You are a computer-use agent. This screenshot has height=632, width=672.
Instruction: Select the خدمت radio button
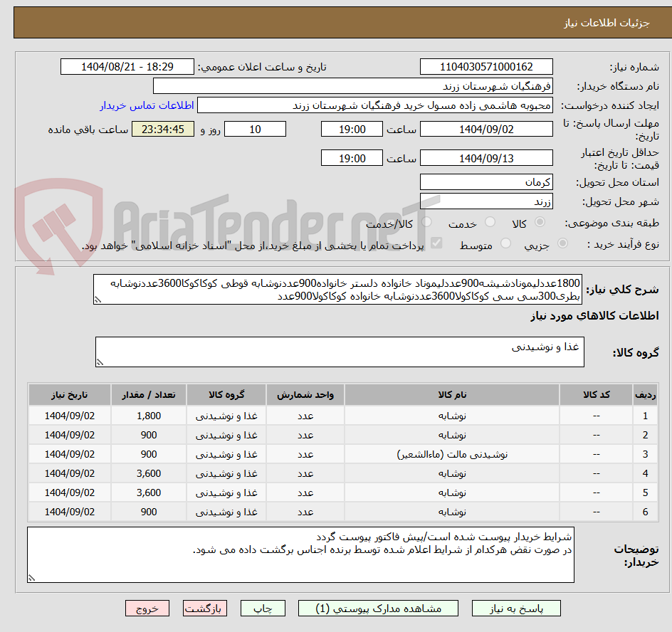click(490, 221)
